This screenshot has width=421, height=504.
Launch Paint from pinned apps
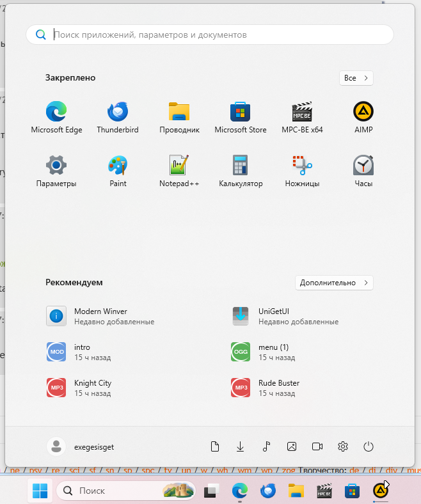[118, 171]
